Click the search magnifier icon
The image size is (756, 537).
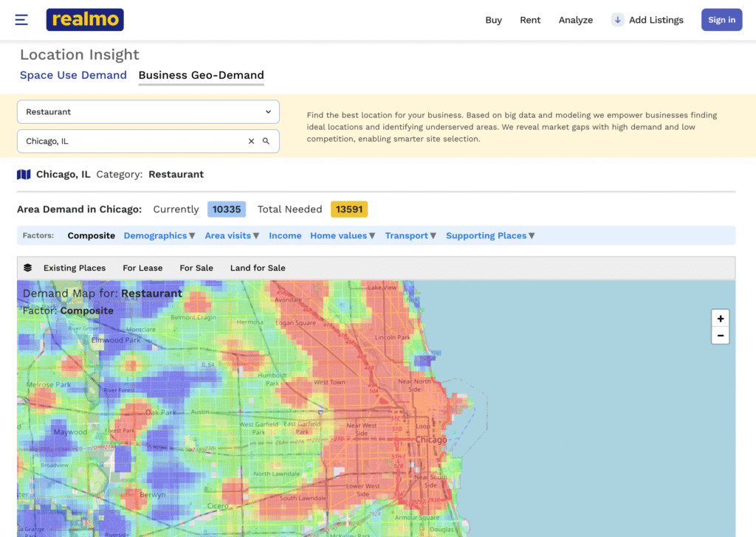(267, 142)
